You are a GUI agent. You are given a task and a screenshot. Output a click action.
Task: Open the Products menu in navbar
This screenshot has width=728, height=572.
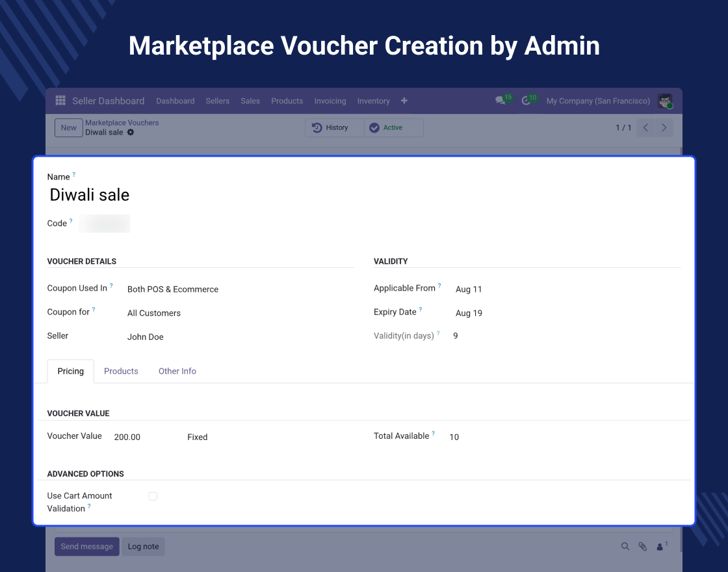coord(287,101)
